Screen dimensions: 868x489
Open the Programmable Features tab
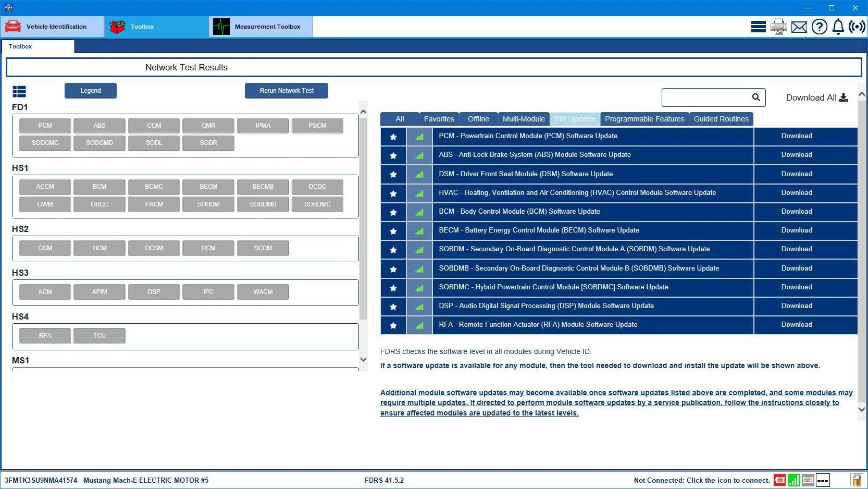pyautogui.click(x=644, y=119)
